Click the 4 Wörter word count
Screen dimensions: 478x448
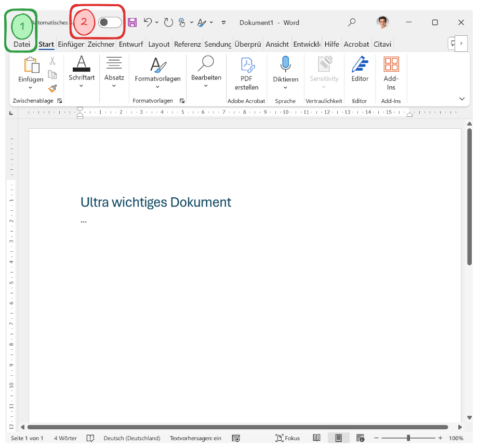(65, 438)
